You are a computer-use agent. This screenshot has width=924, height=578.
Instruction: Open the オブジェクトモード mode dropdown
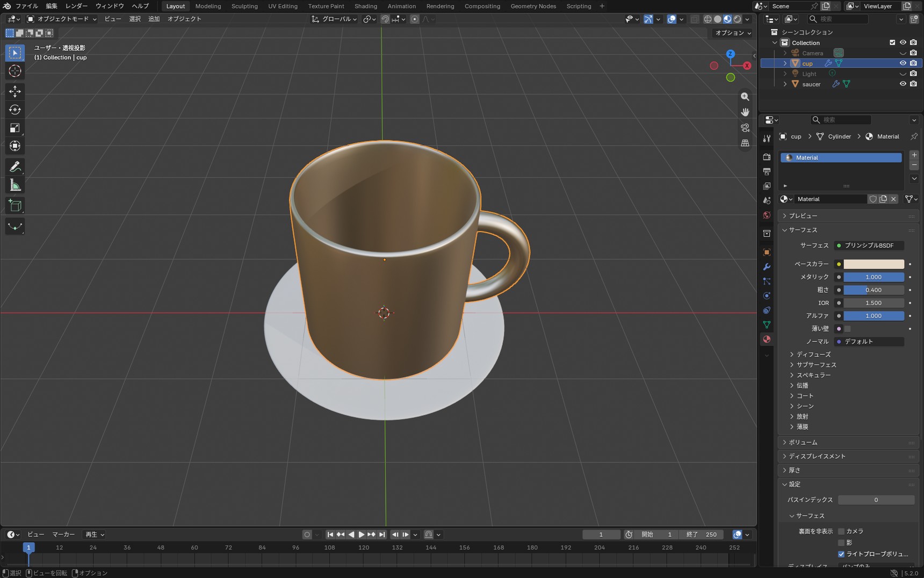coord(62,19)
